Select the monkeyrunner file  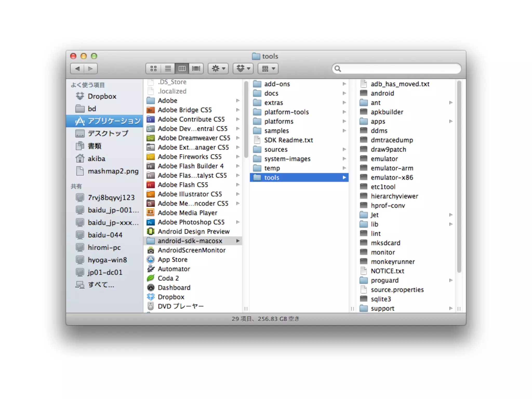point(393,262)
